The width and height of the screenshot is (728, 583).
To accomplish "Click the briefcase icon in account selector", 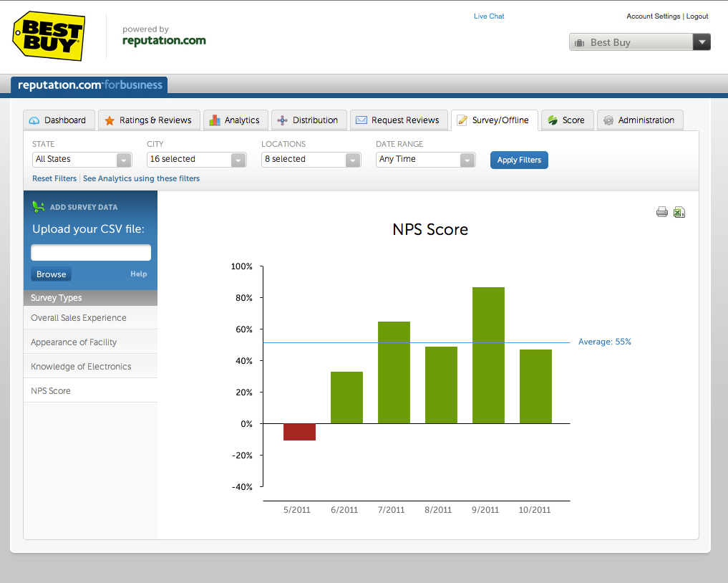I will 579,43.
